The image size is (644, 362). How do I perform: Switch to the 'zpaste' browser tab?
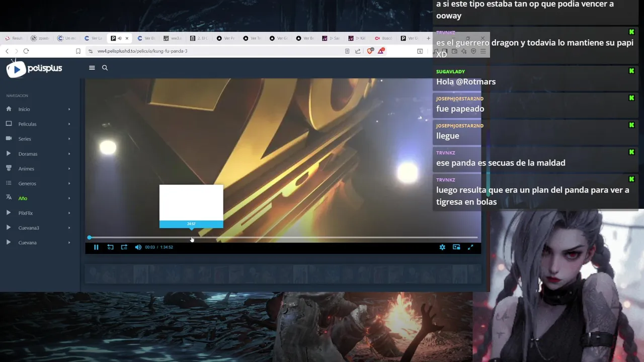tap(41, 38)
